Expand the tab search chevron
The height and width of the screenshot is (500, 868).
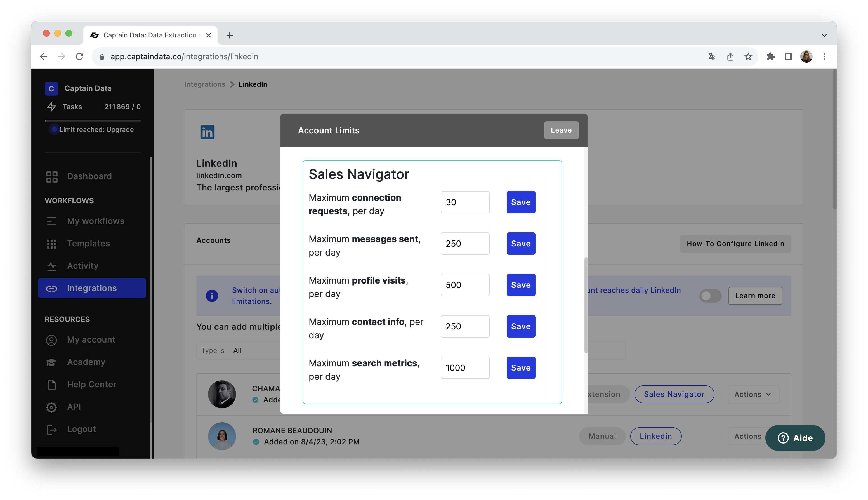click(x=824, y=35)
